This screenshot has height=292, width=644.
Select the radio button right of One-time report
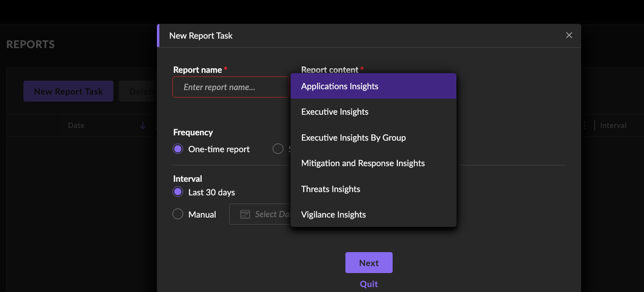point(278,149)
